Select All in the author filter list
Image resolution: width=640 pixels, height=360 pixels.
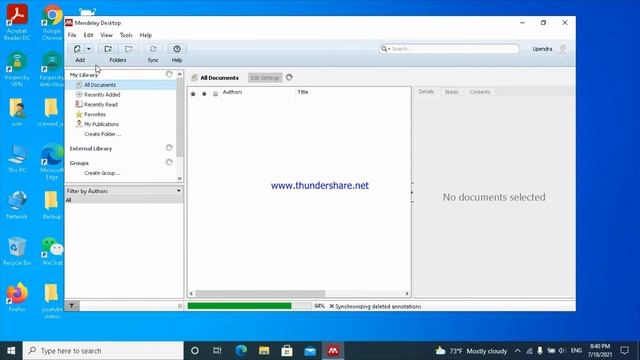click(124, 200)
